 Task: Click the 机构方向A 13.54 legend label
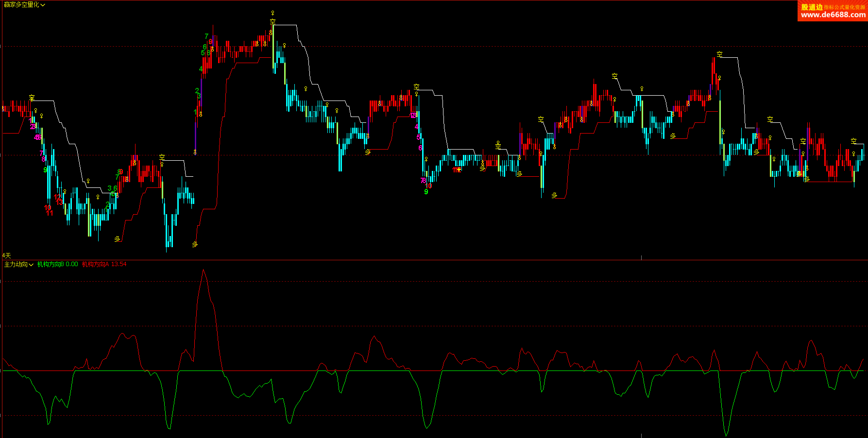(x=104, y=264)
